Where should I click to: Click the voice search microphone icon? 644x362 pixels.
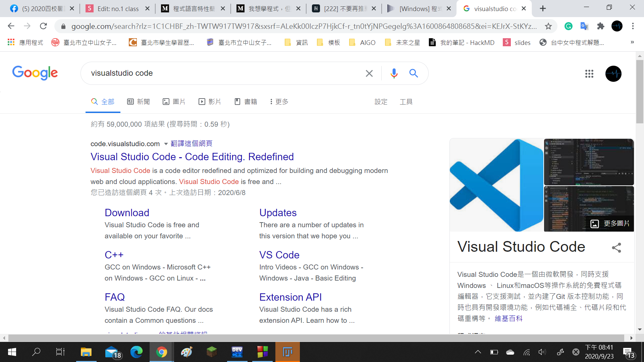[394, 73]
